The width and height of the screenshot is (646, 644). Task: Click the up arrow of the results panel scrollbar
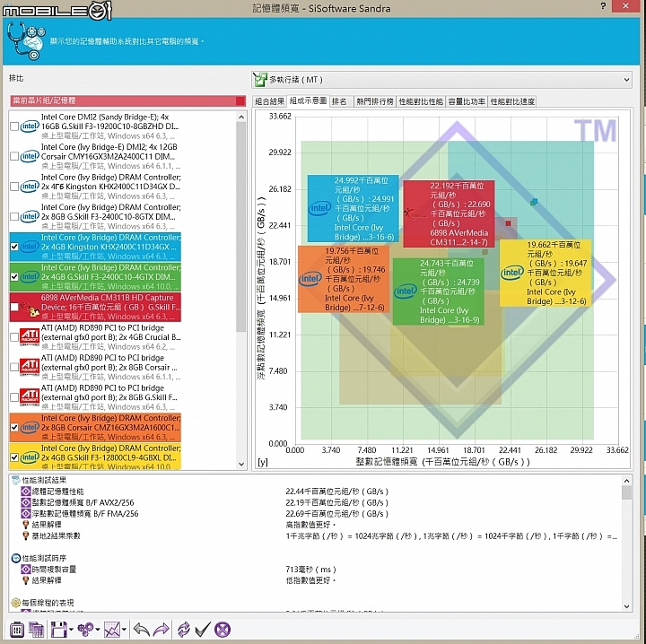[x=626, y=481]
